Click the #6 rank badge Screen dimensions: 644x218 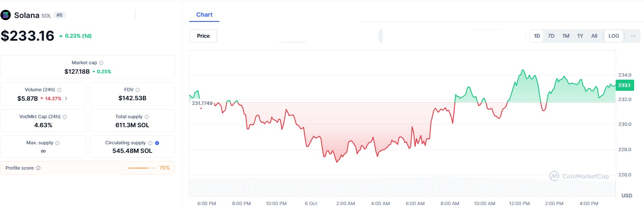[x=60, y=15]
